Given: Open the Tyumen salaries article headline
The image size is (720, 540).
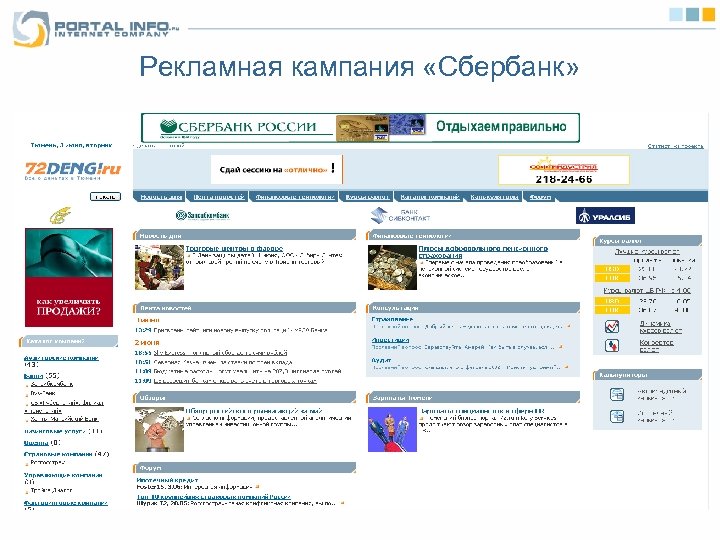Looking at the screenshot, I should coord(482,411).
